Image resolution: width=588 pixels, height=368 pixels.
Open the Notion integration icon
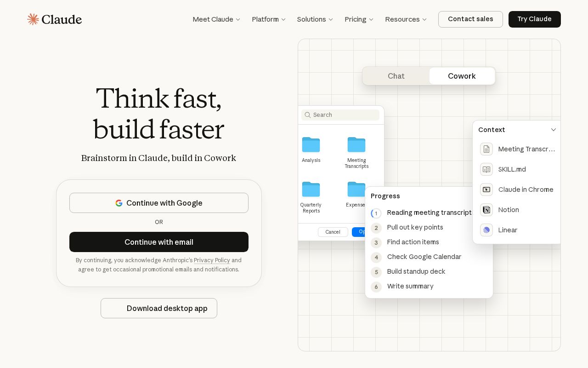pyautogui.click(x=486, y=210)
